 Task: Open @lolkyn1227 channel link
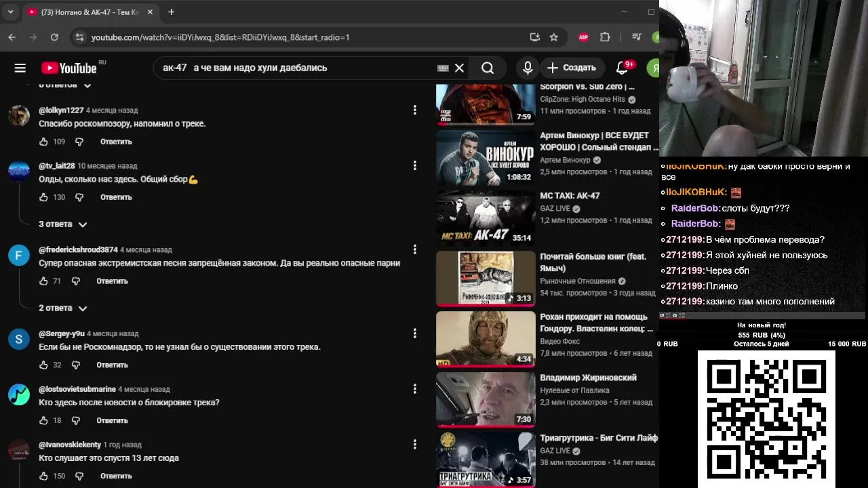[61, 110]
